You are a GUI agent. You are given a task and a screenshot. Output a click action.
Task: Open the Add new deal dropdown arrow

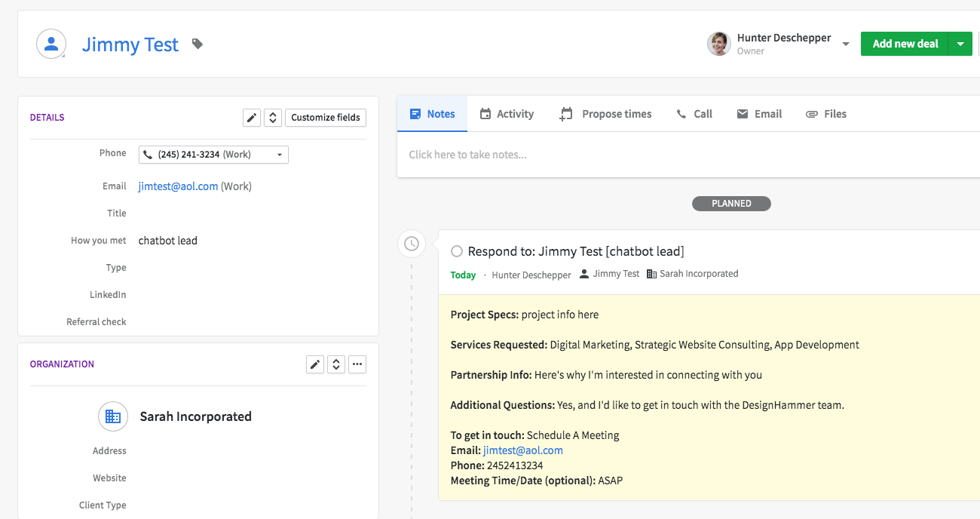(x=960, y=44)
